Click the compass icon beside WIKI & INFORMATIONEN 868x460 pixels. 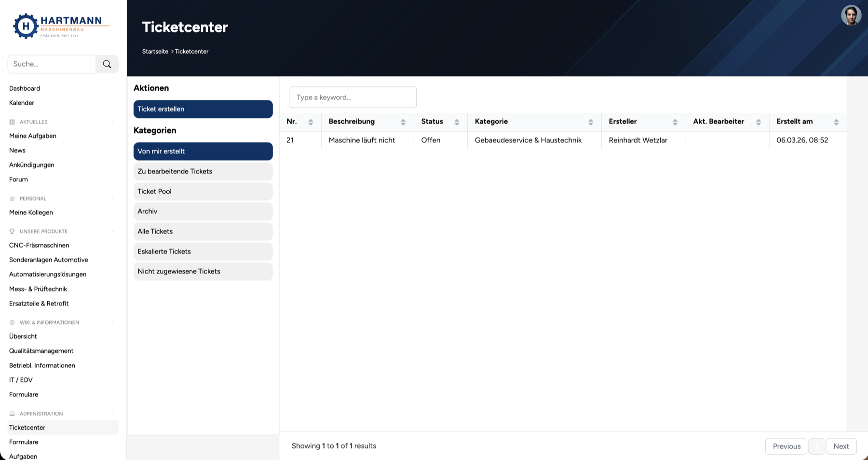tap(11, 322)
